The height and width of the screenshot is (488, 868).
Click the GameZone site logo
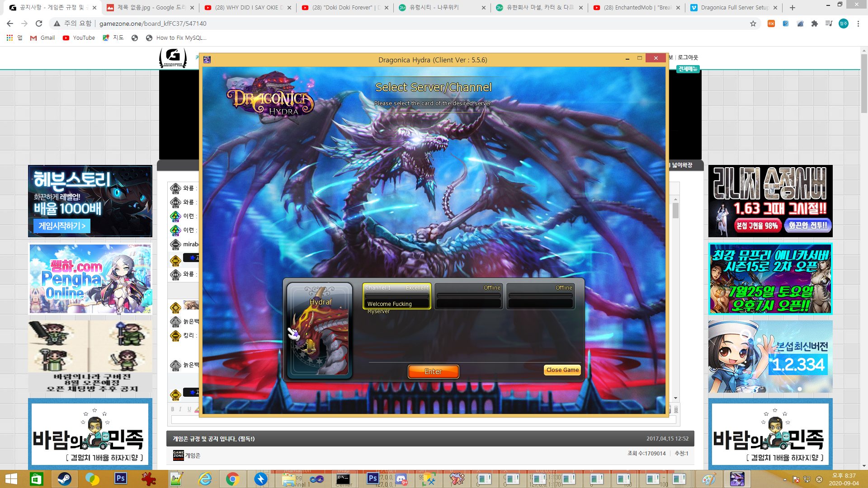(x=173, y=57)
